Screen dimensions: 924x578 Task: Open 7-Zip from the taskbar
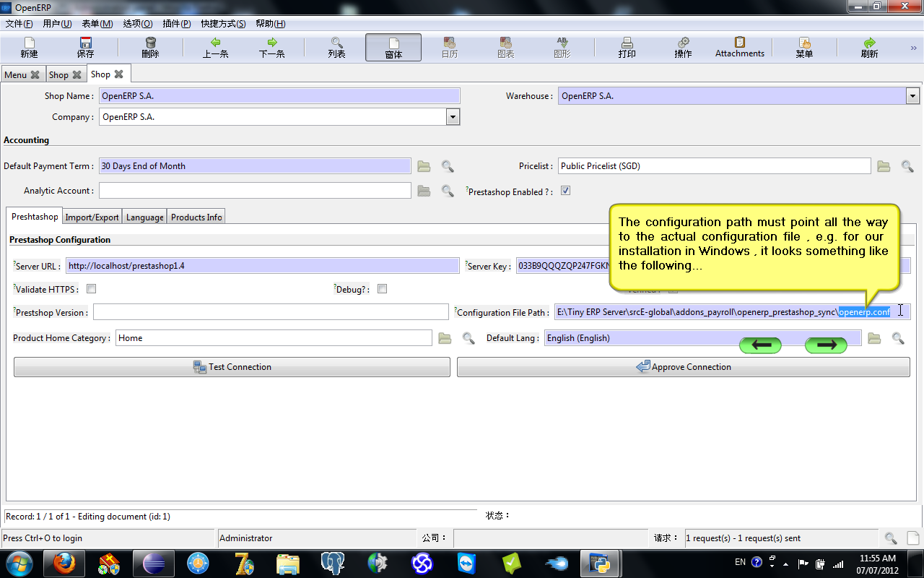(x=243, y=563)
